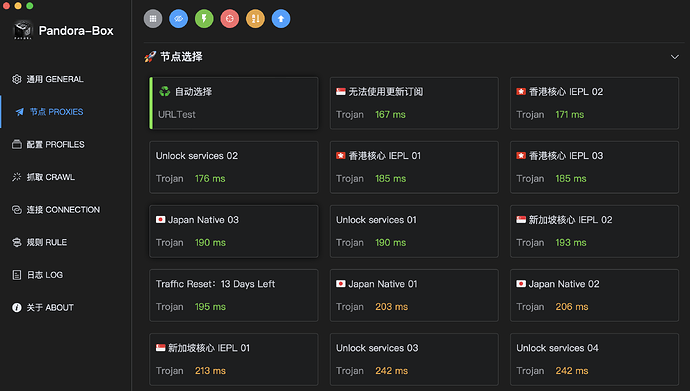
Task: Click the link icon beside 连接 CONNECTION
Action: (17, 210)
